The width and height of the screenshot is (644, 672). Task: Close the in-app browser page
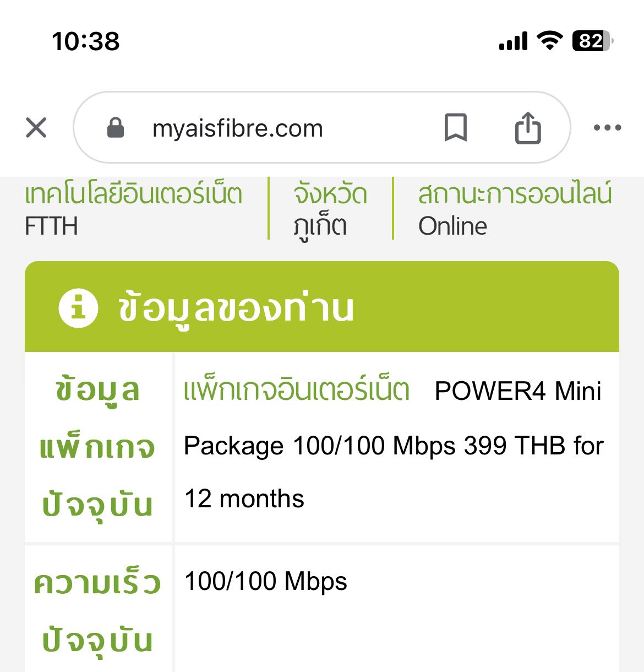pyautogui.click(x=36, y=128)
